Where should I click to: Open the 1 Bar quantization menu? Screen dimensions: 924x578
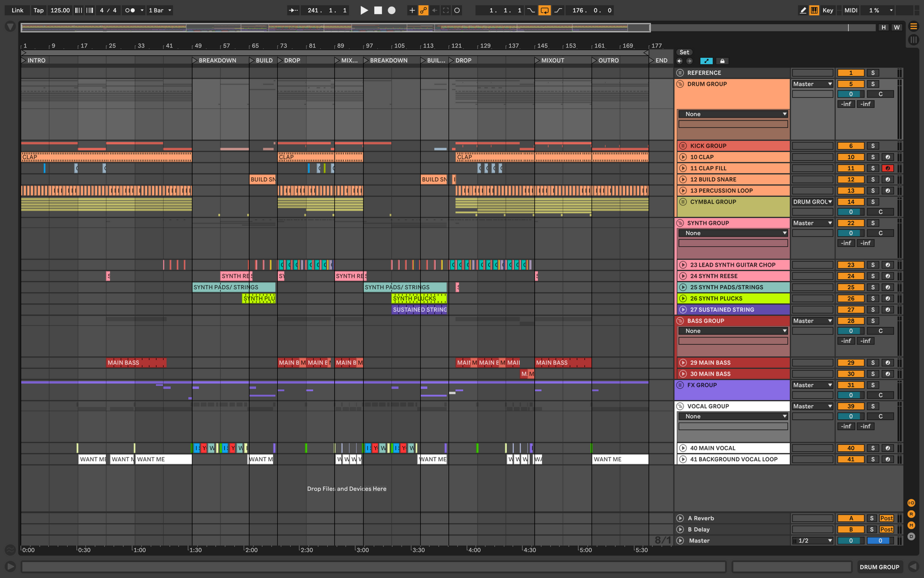[160, 10]
